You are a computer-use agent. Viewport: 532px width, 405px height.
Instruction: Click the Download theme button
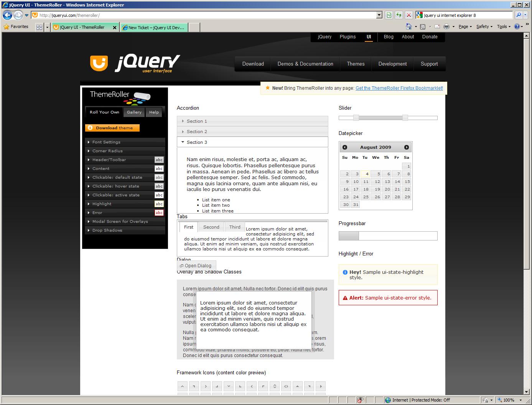[112, 128]
